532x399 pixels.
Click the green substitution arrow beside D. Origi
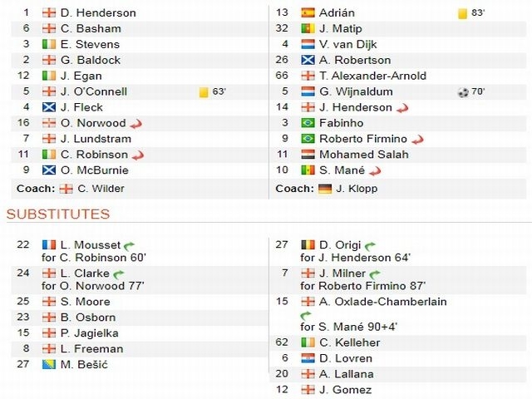(x=370, y=245)
